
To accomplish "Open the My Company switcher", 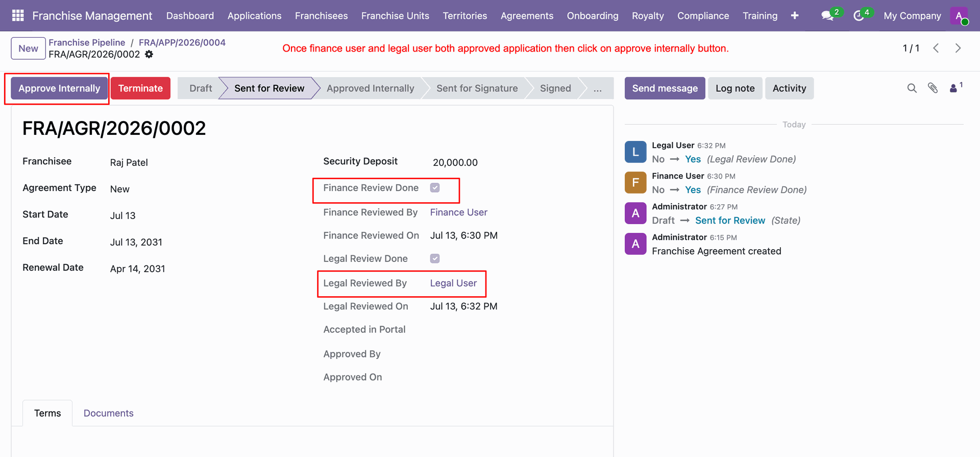I will [912, 16].
